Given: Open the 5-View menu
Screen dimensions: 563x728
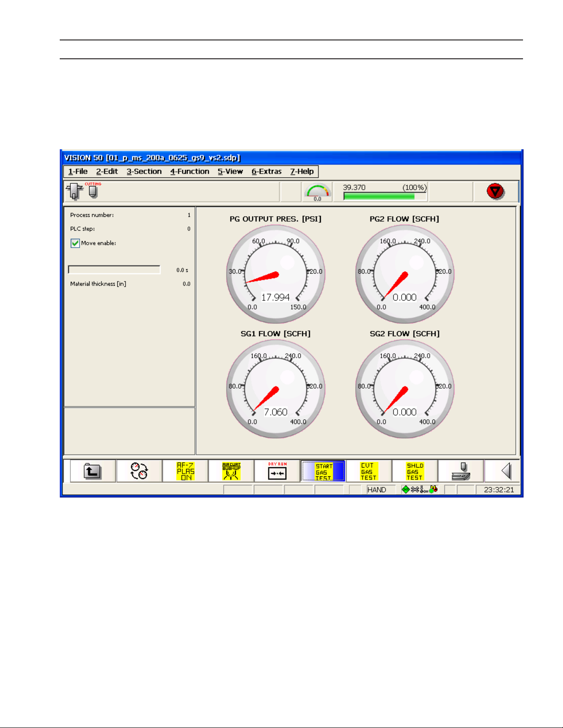Looking at the screenshot, I should pyautogui.click(x=230, y=171).
